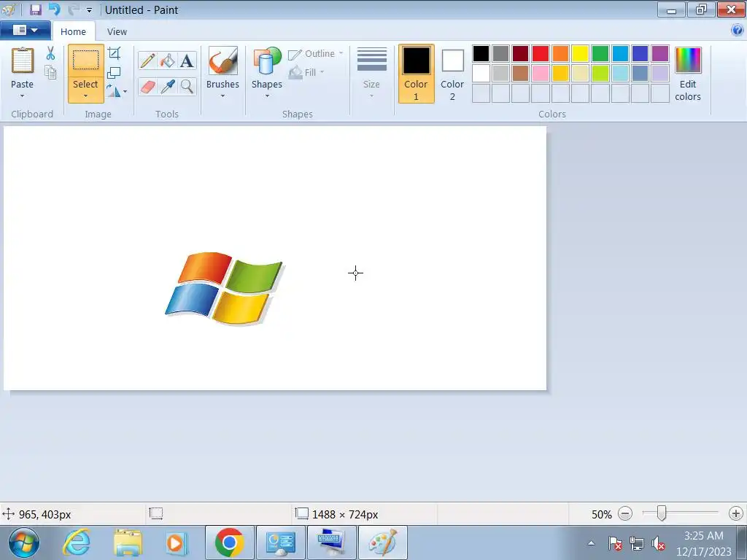The image size is (747, 560).
Task: Show hidden tray icons arrow
Action: (x=591, y=542)
